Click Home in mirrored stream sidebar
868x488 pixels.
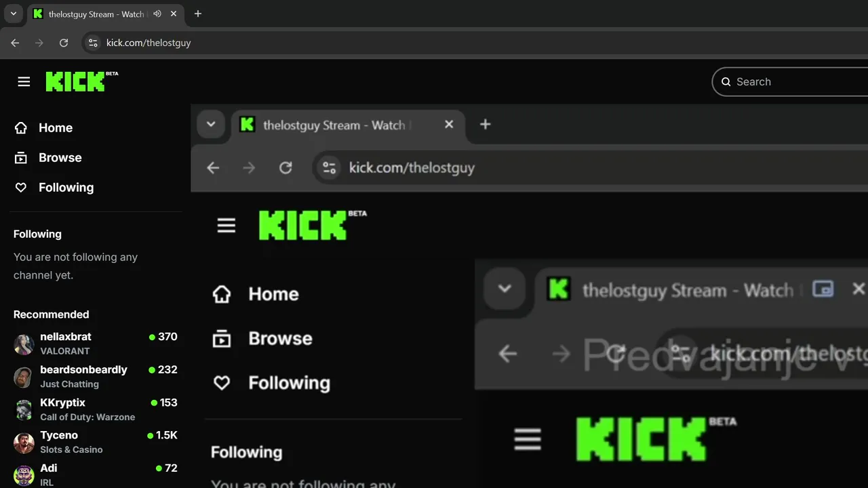click(273, 294)
